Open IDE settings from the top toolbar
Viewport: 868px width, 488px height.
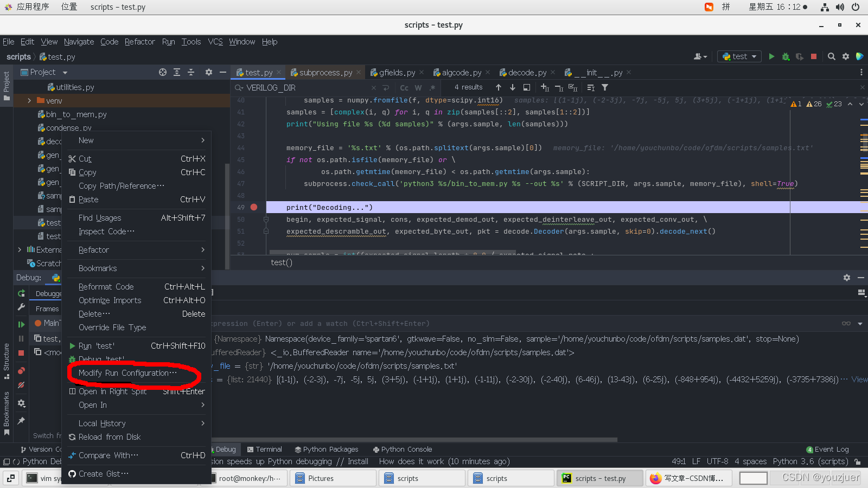tap(846, 56)
